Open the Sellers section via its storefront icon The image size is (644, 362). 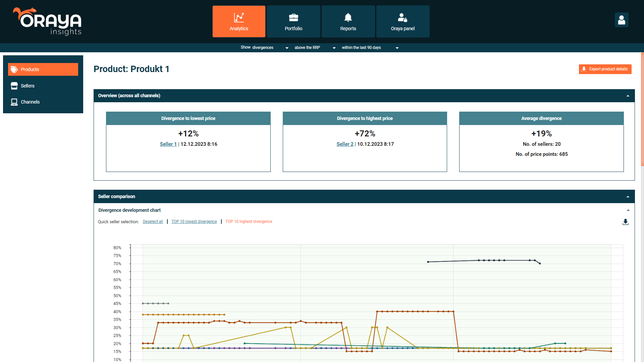click(x=14, y=86)
